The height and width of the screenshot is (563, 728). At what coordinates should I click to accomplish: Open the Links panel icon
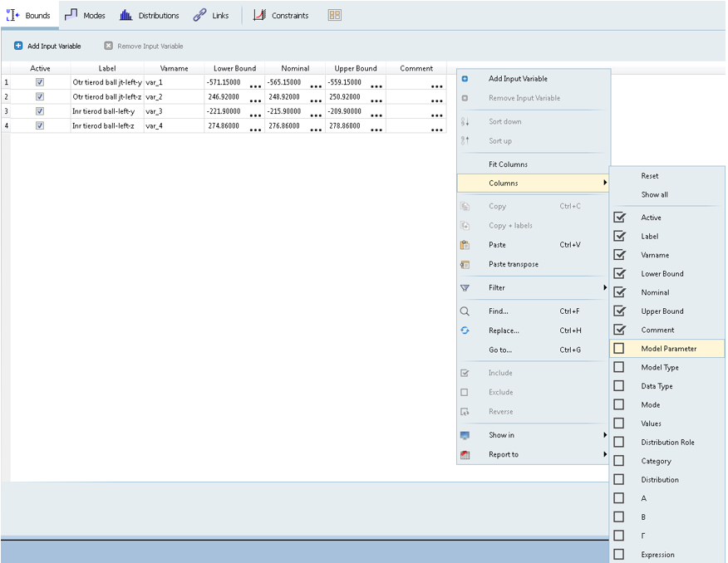click(198, 14)
